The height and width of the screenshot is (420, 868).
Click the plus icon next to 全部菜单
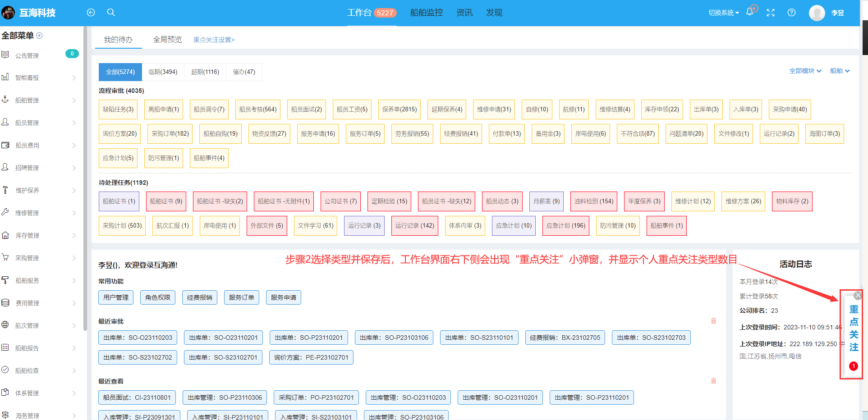click(x=39, y=36)
